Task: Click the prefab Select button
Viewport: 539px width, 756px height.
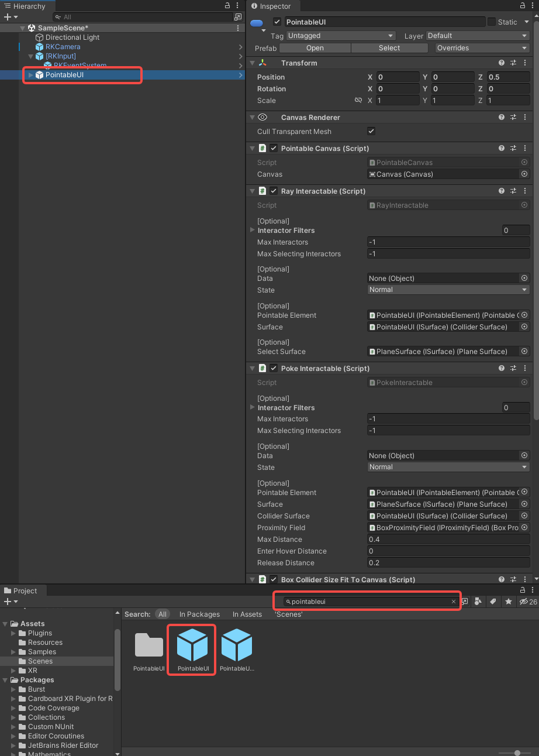Action: coord(389,48)
